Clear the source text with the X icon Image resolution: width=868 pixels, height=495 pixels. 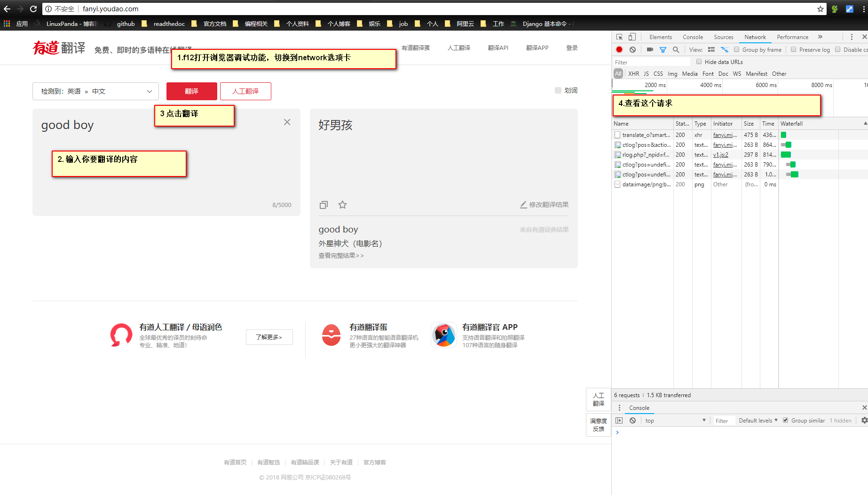click(287, 122)
